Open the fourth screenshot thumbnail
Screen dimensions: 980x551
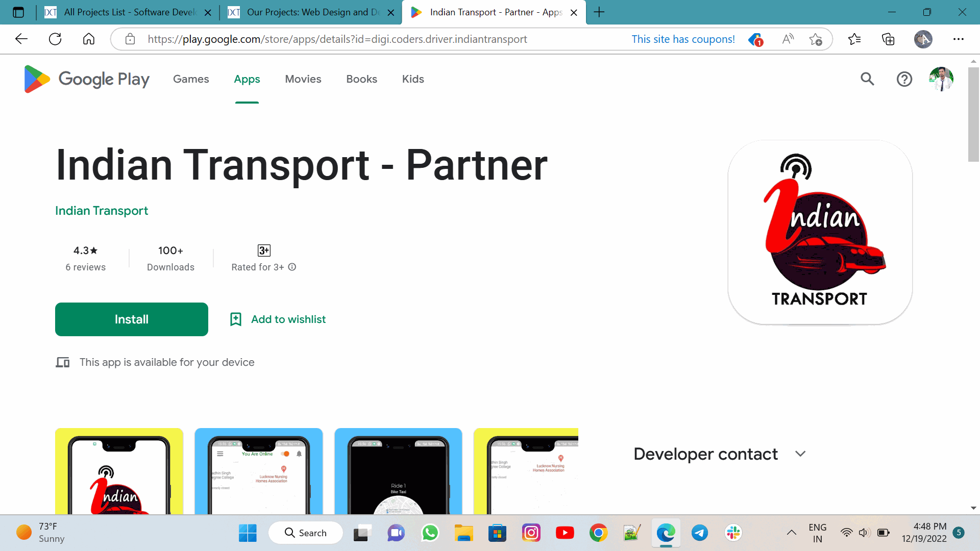click(x=526, y=471)
